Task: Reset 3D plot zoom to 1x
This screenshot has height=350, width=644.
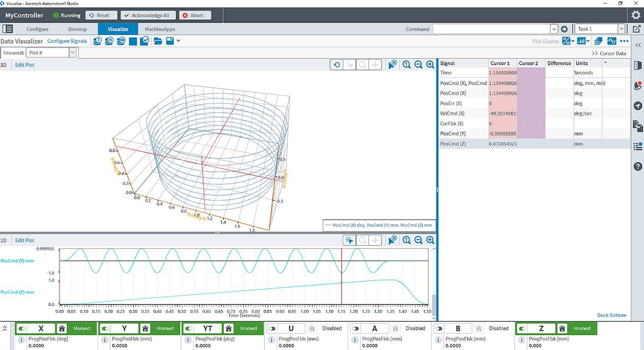Action: point(407,65)
